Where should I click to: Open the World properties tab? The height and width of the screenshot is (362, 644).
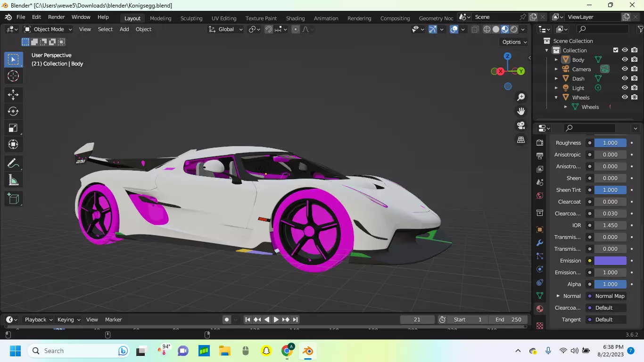(x=540, y=195)
